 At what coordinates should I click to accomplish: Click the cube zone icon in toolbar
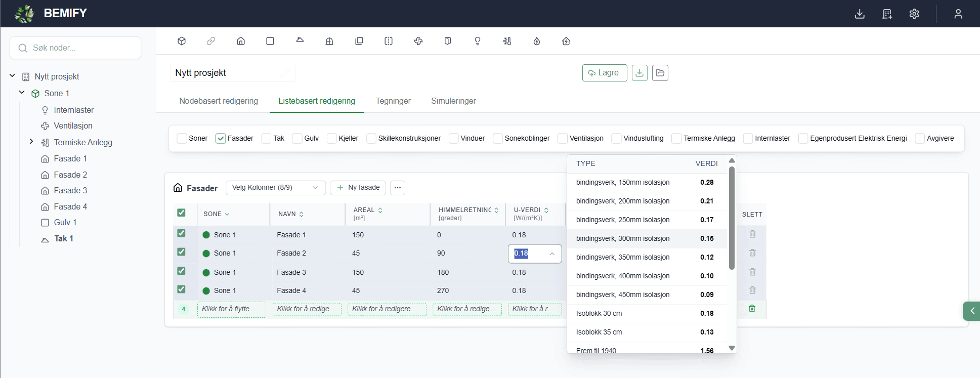tap(182, 41)
